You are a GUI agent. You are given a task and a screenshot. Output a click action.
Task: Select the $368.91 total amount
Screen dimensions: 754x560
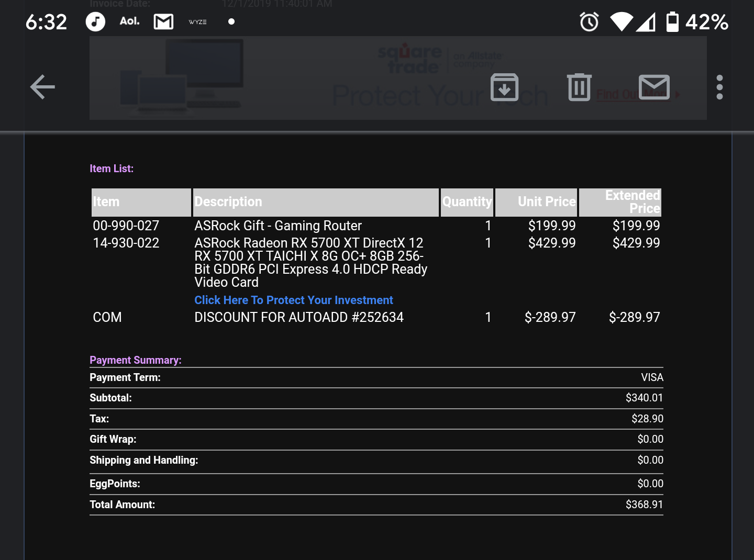click(x=644, y=505)
